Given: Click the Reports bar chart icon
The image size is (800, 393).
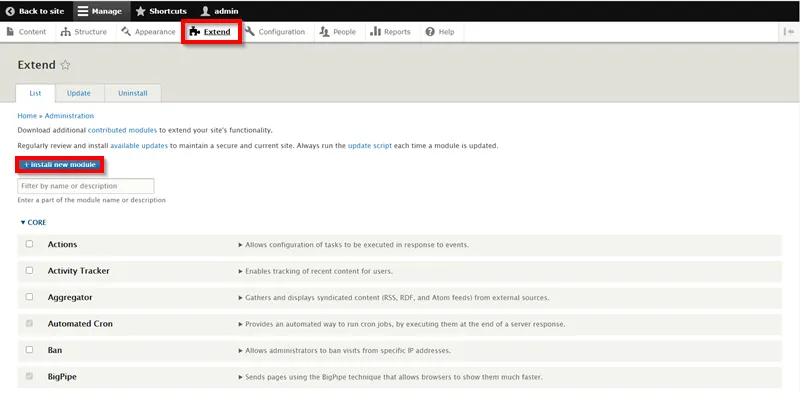Looking at the screenshot, I should 376,32.
